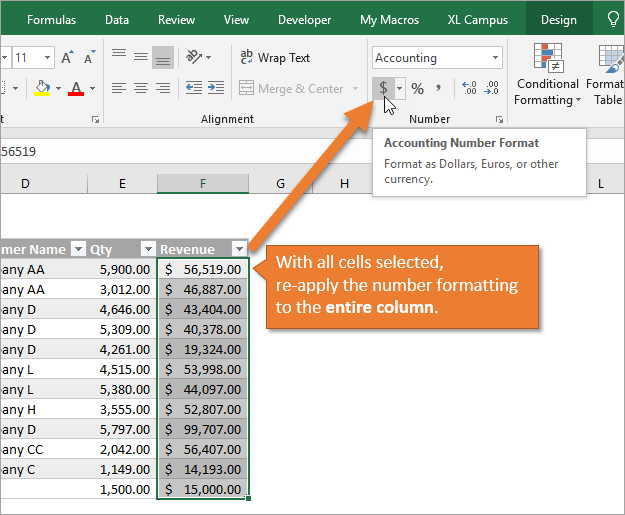Select the cell containing 99,707.00
This screenshot has width=625, height=515.
(203, 429)
